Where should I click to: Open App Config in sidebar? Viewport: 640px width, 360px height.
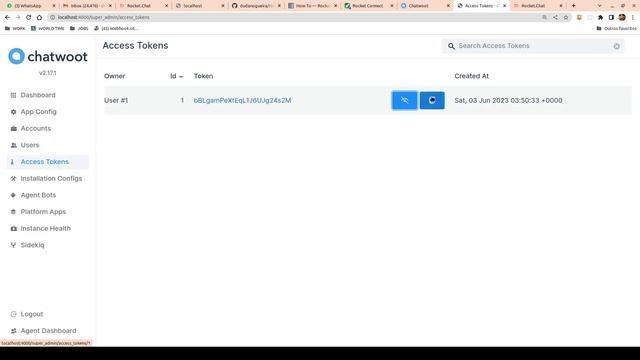[x=38, y=112]
